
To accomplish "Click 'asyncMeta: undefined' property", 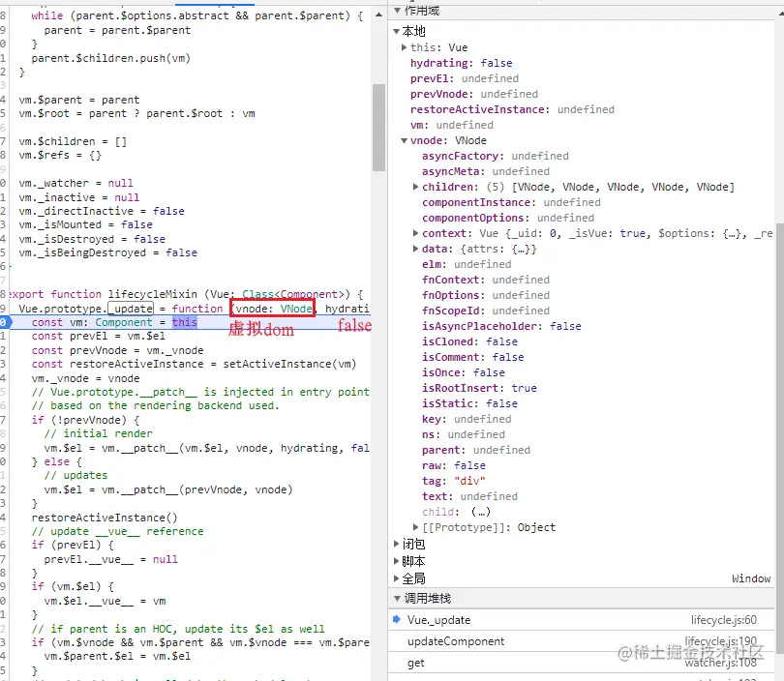I will (486, 171).
